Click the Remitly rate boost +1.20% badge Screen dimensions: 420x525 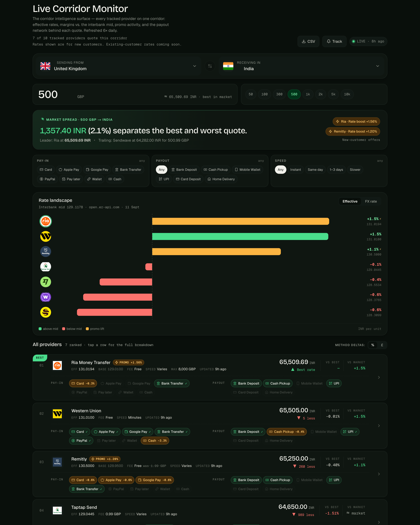[353, 132]
